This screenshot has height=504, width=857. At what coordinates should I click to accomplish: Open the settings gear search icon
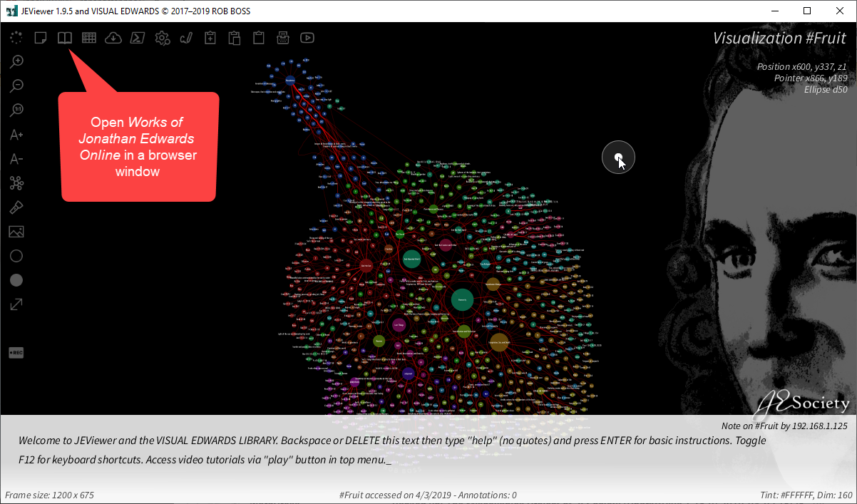[x=163, y=38]
